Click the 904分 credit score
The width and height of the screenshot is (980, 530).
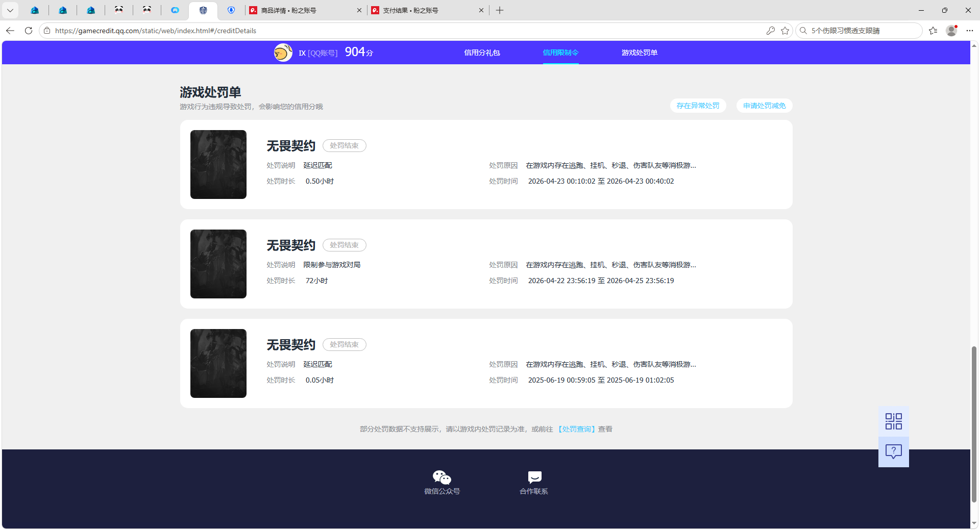pos(359,52)
